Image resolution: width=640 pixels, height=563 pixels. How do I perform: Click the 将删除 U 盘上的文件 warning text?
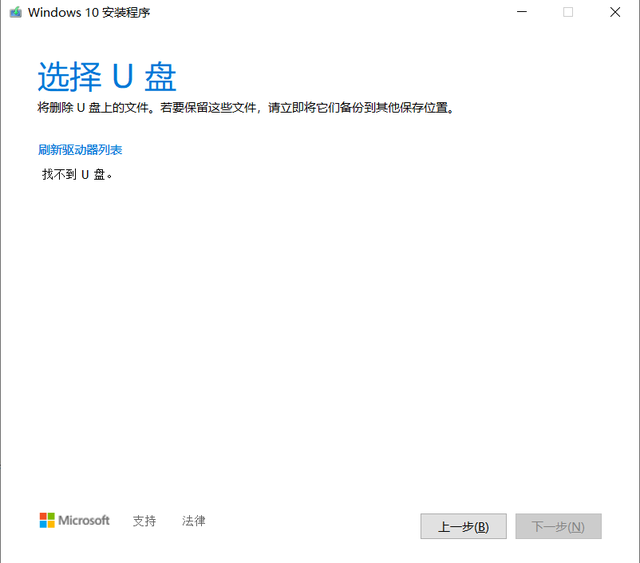click(246, 108)
